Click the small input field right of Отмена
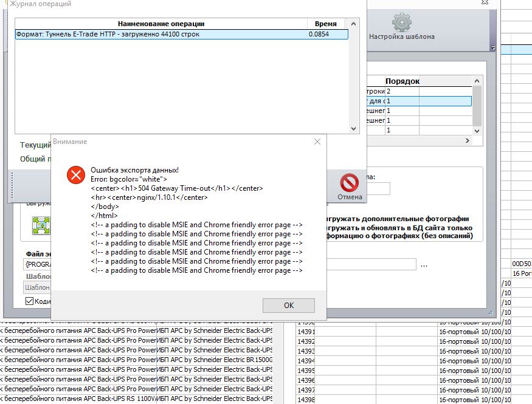The image size is (532, 404). (378, 188)
